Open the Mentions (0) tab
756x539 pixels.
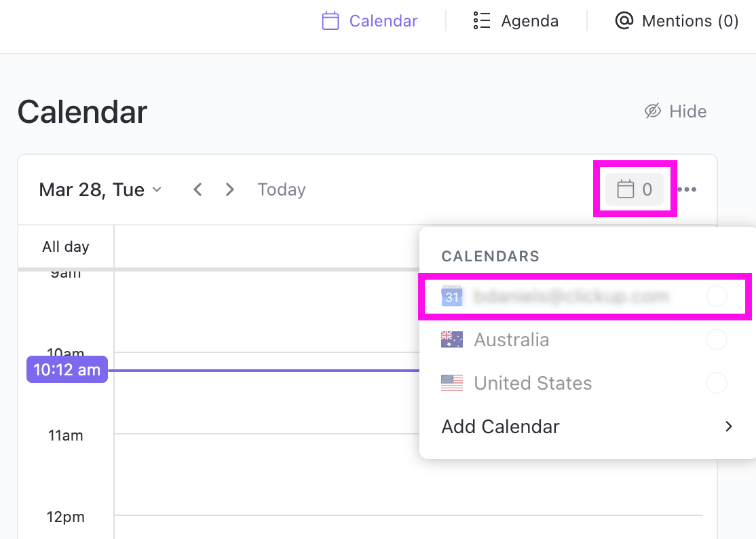click(x=689, y=21)
